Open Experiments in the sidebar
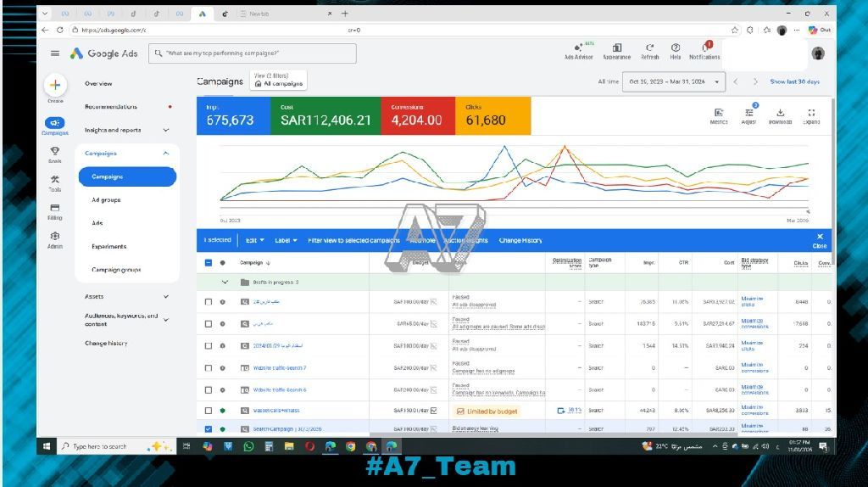The width and height of the screenshot is (868, 487). pos(108,247)
